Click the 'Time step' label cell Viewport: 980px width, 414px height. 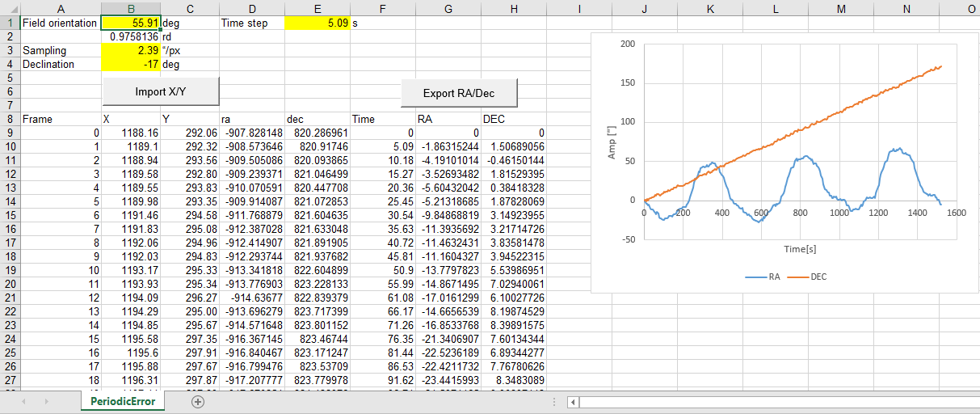[252, 23]
